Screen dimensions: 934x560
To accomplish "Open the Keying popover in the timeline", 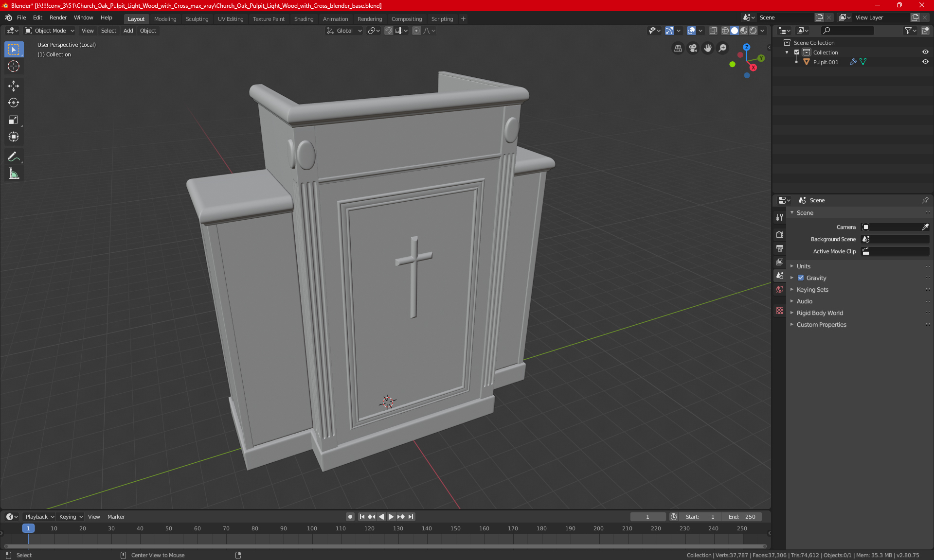I will pyautogui.click(x=71, y=517).
